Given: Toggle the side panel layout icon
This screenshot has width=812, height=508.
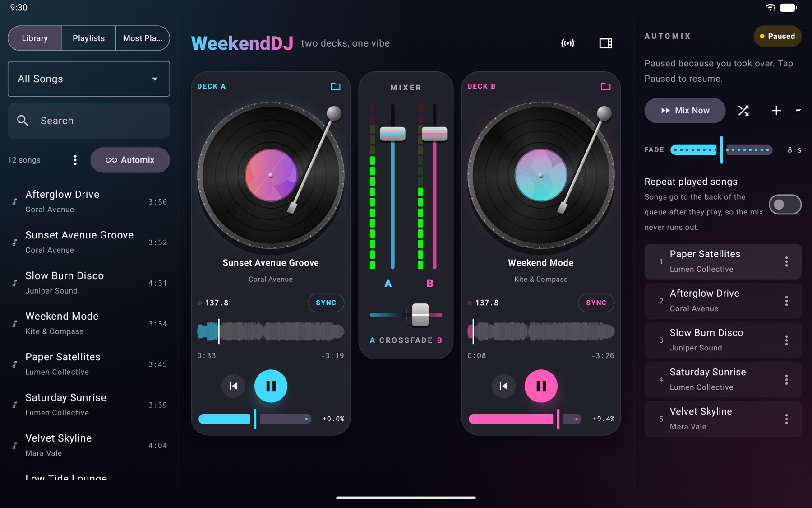Looking at the screenshot, I should 605,43.
